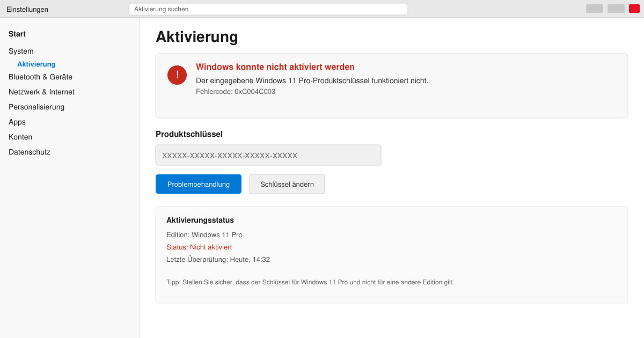Image resolution: width=644 pixels, height=338 pixels.
Task: Click the Produktschlüssel funktioniert nicht message
Action: pos(312,80)
